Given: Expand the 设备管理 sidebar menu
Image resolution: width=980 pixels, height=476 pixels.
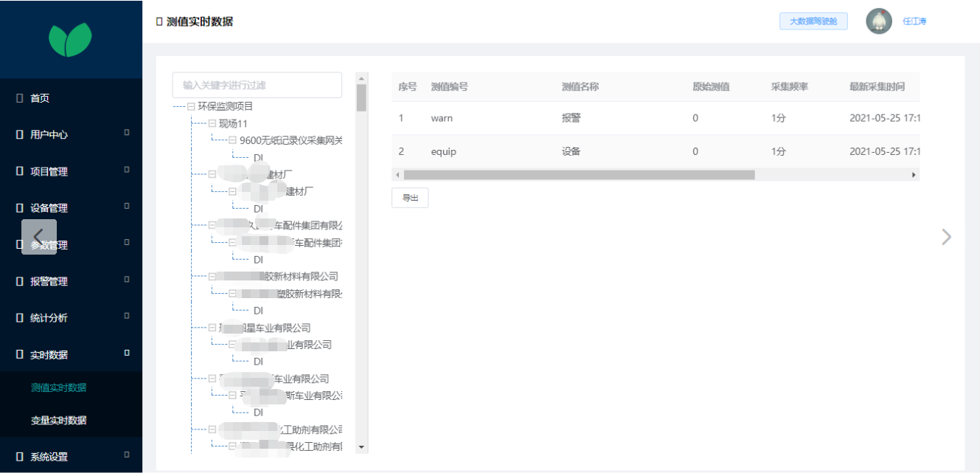Looking at the screenshot, I should tap(126, 207).
